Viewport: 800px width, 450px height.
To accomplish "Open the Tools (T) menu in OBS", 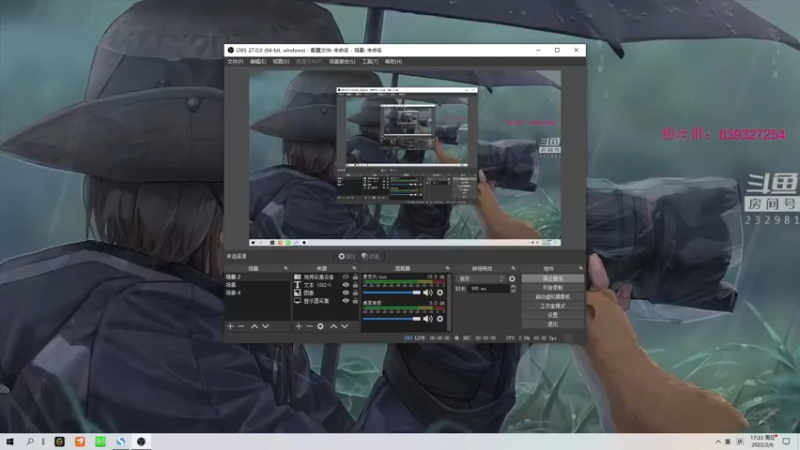I will [x=370, y=62].
